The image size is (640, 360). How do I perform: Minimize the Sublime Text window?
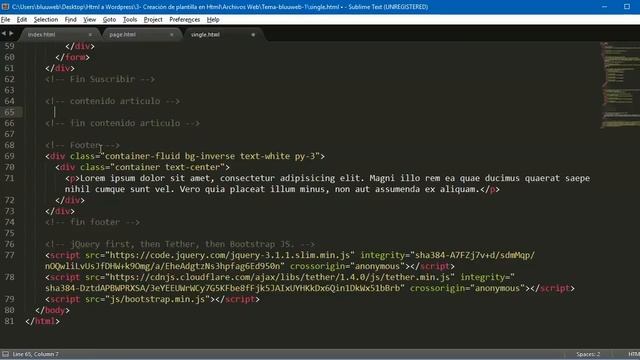(604, 7)
